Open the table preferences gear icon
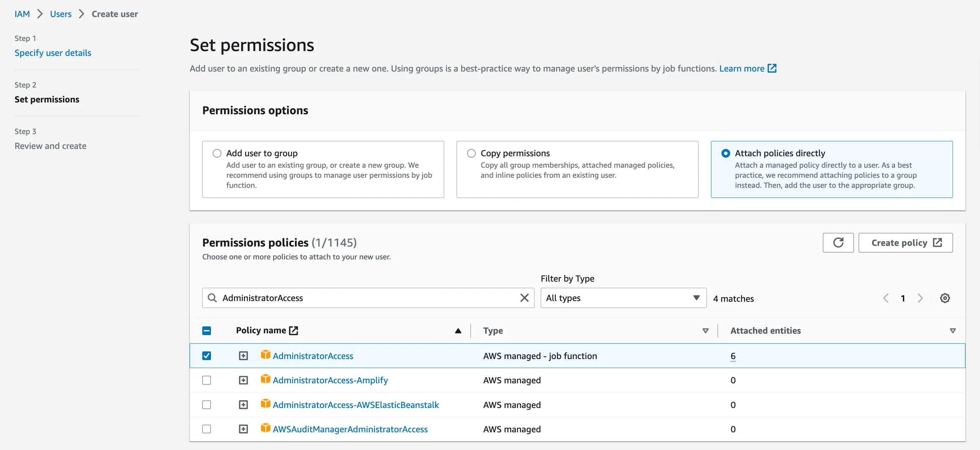Screen dimensions: 980x450 [945, 298]
